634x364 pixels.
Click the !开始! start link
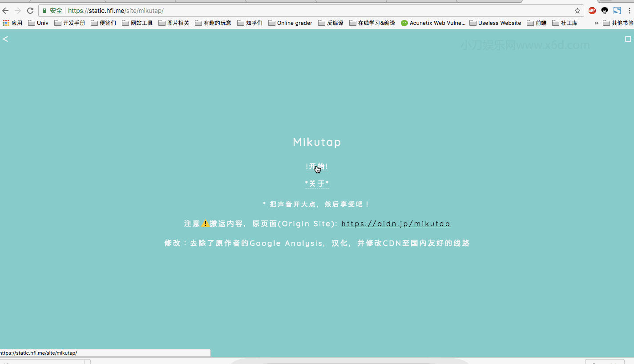click(317, 166)
